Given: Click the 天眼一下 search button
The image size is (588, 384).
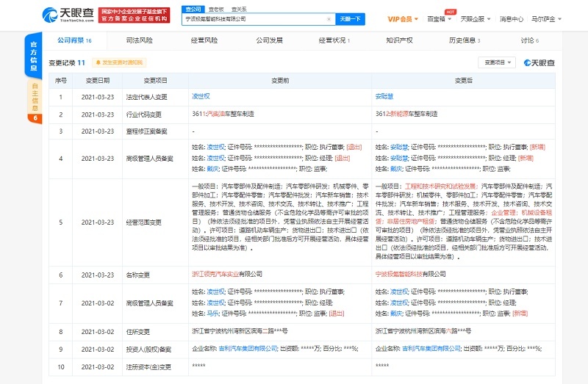Looking at the screenshot, I should (350, 19).
